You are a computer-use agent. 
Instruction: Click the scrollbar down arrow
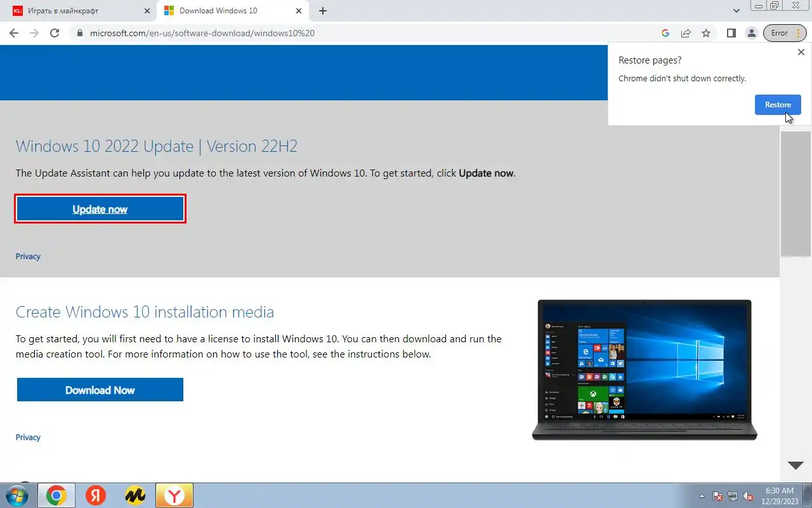(x=796, y=465)
